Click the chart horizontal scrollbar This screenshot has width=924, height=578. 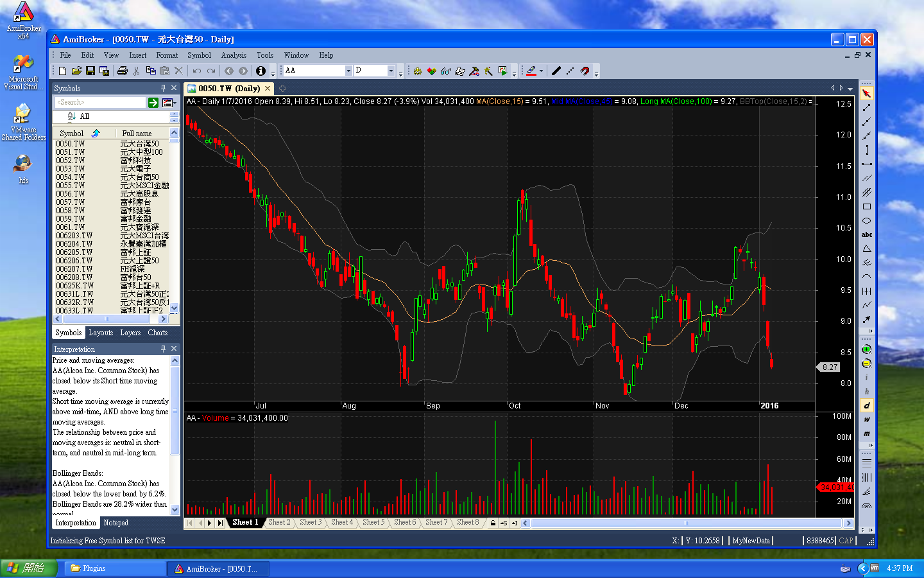click(687, 523)
